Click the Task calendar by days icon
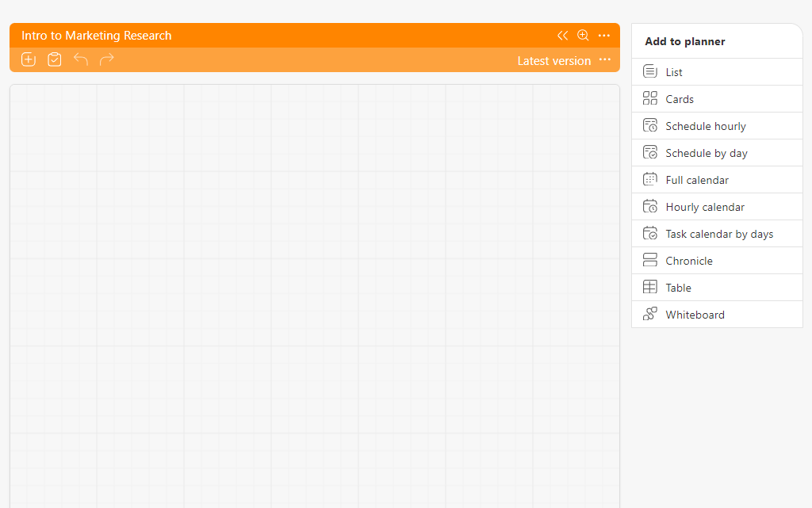 (x=650, y=233)
